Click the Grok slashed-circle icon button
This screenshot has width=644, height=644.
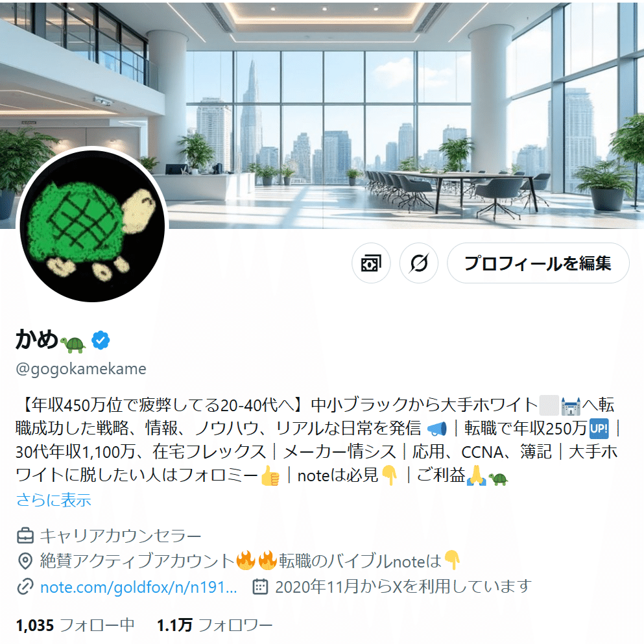click(418, 263)
